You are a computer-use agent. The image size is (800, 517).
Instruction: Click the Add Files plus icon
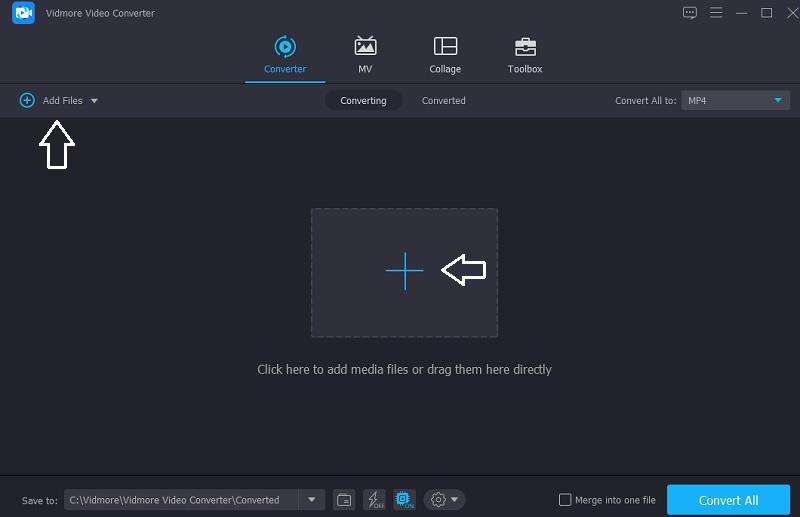click(x=27, y=100)
